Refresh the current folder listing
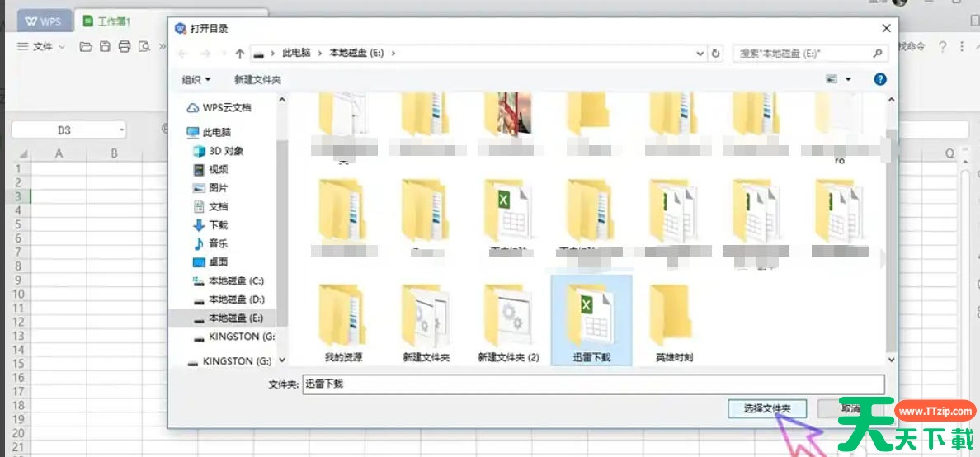The height and width of the screenshot is (457, 980). coord(715,53)
